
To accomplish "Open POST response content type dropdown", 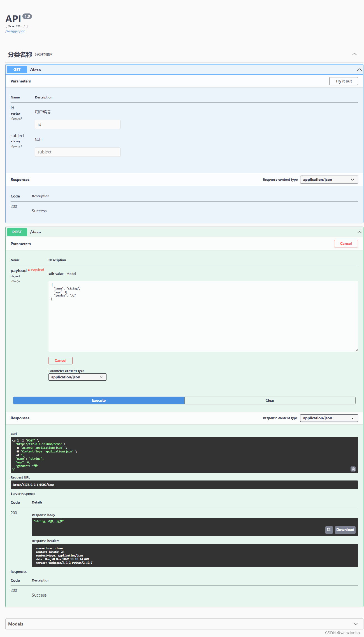I will coord(329,418).
